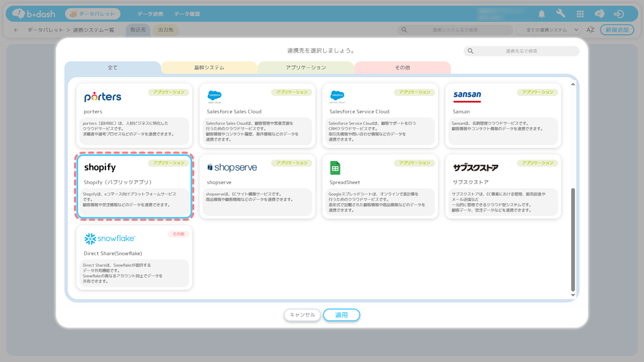This screenshot has width=644, height=362.
Task: Open the wrench settings icon
Action: (x=561, y=14)
